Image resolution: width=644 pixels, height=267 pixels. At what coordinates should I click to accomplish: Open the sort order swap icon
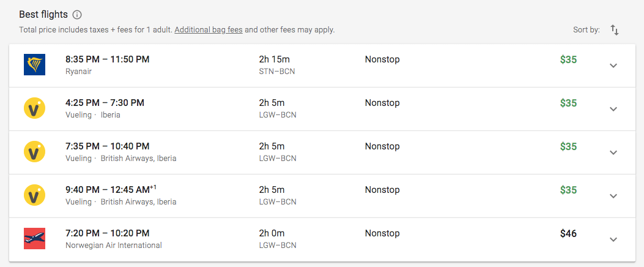[615, 29]
